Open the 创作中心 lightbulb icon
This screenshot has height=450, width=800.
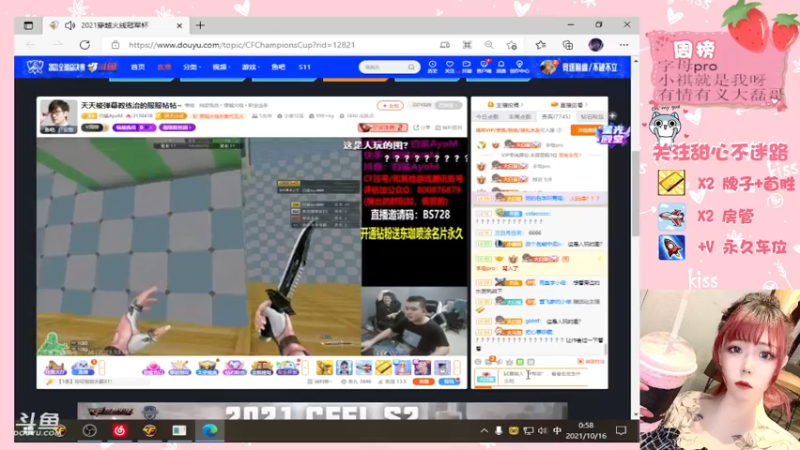tap(519, 67)
